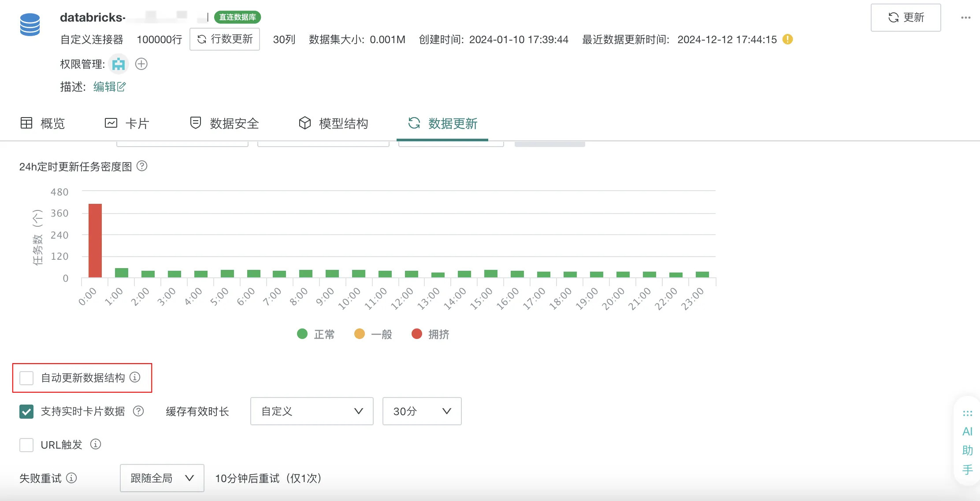Click question icon beside 支持实时卡片数据

click(138, 411)
